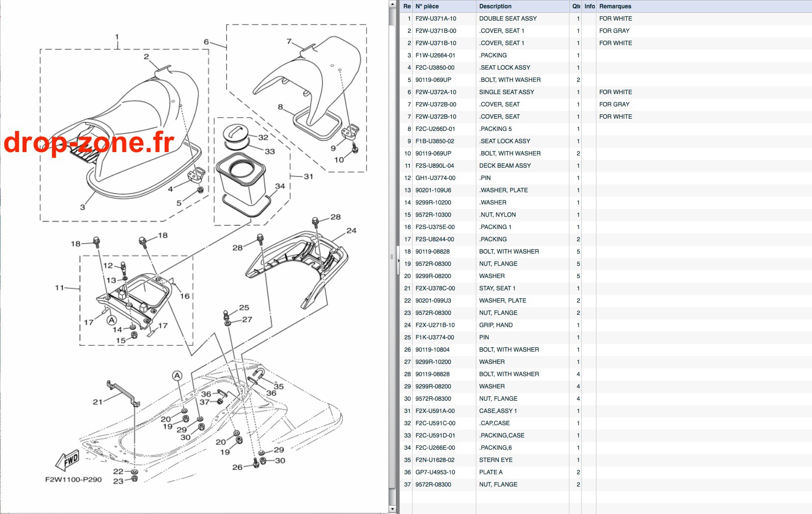This screenshot has height=514, width=812.
Task: Click the scroll up arrow of diagram pane
Action: pyautogui.click(x=392, y=4)
